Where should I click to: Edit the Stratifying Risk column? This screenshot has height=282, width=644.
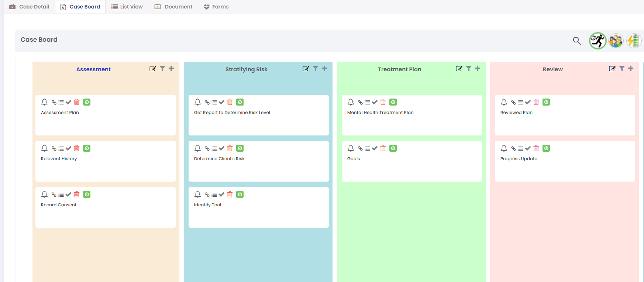pyautogui.click(x=306, y=69)
